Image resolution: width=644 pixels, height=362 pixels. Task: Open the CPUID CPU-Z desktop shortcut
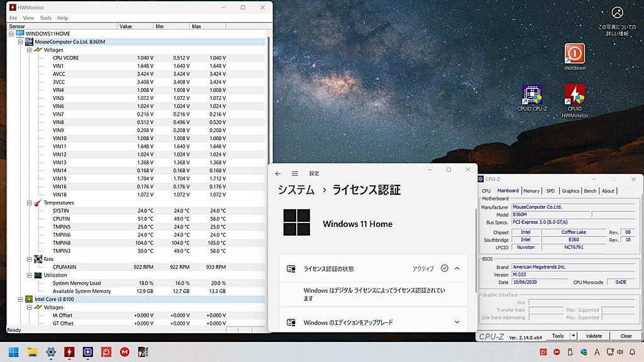pyautogui.click(x=532, y=97)
